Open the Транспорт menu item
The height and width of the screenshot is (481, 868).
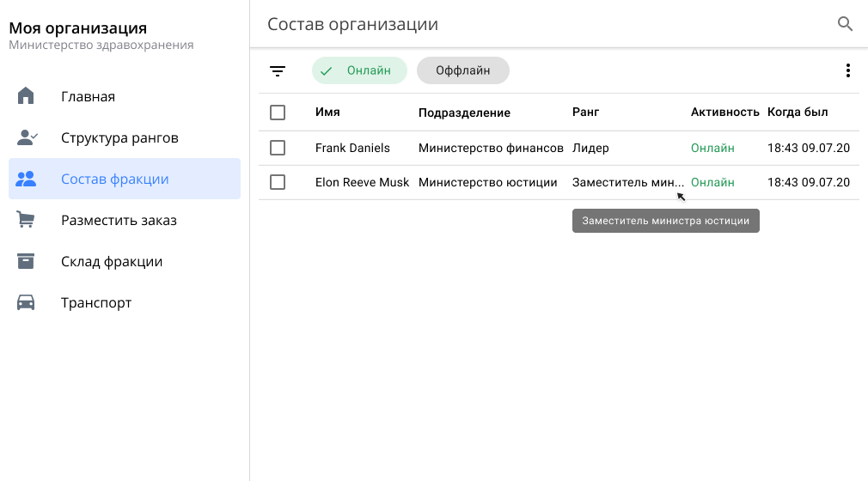point(96,302)
